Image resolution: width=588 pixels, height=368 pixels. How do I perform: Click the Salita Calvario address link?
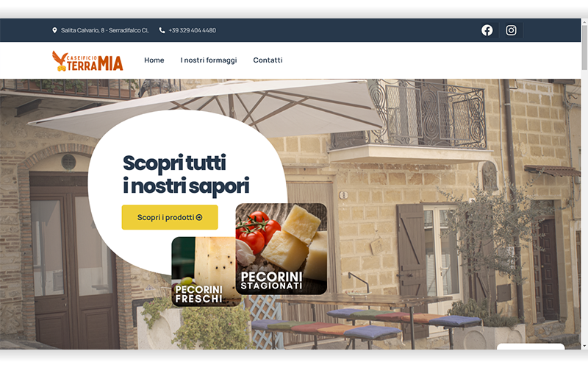pyautogui.click(x=105, y=30)
